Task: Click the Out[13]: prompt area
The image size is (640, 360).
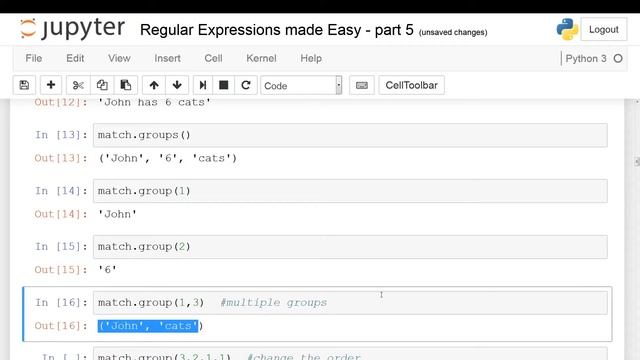Action: (61, 158)
